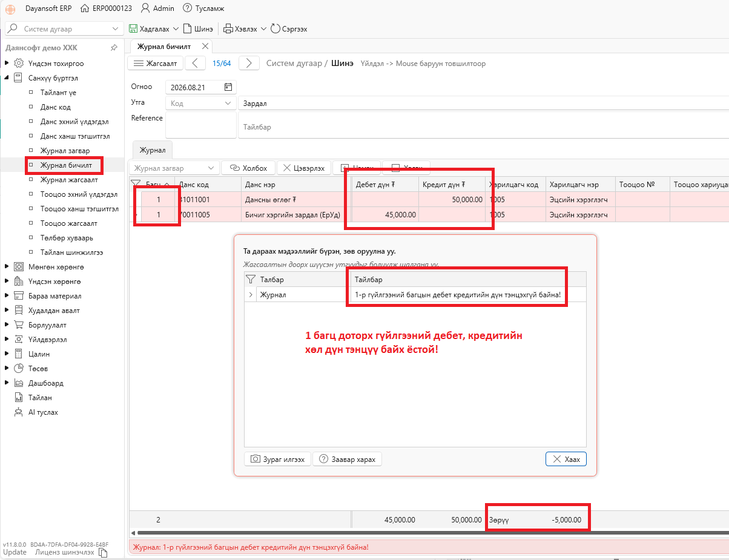The image size is (729, 560).
Task: Click the Цэвэрлэх clear button
Action: [x=304, y=168]
